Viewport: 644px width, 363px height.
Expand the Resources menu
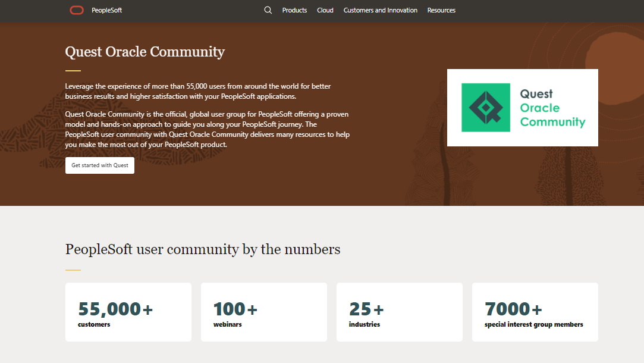pos(441,10)
